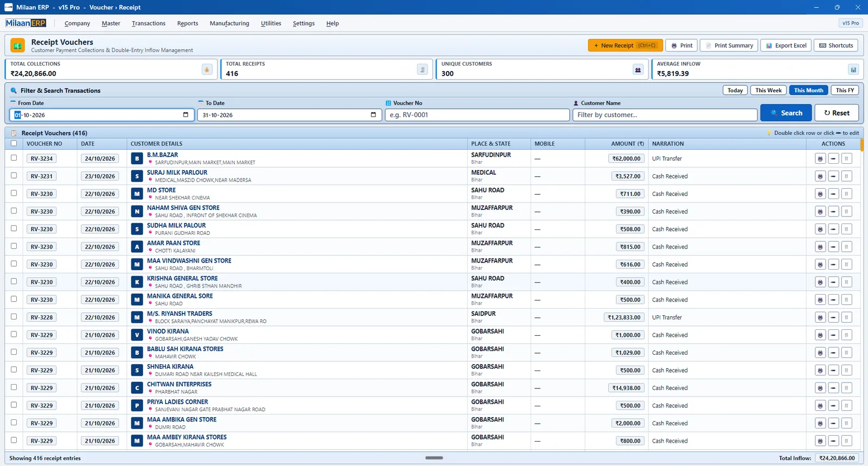Edit the MD STORE receipt voucher
Screen dimensions: 868x466
point(833,194)
